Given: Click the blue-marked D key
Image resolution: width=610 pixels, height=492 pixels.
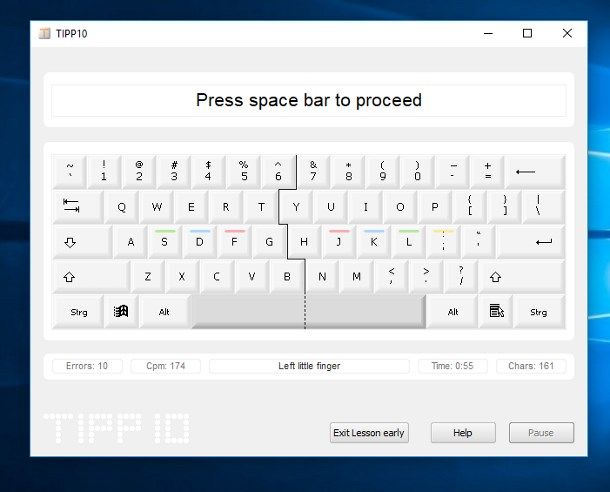Looking at the screenshot, I should (200, 242).
